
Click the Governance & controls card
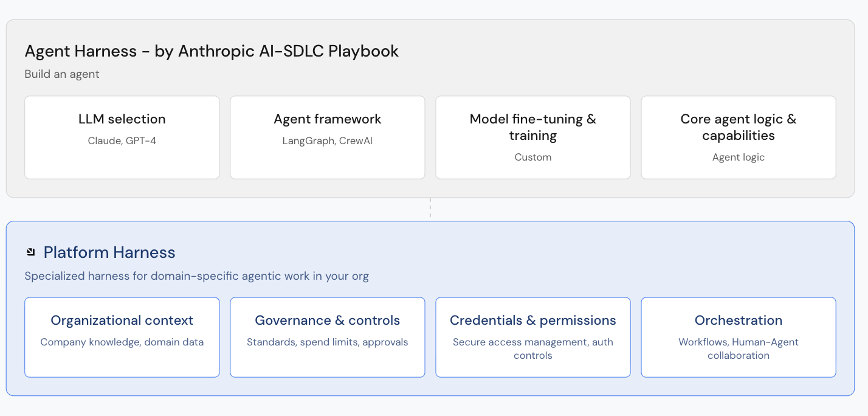pyautogui.click(x=328, y=338)
